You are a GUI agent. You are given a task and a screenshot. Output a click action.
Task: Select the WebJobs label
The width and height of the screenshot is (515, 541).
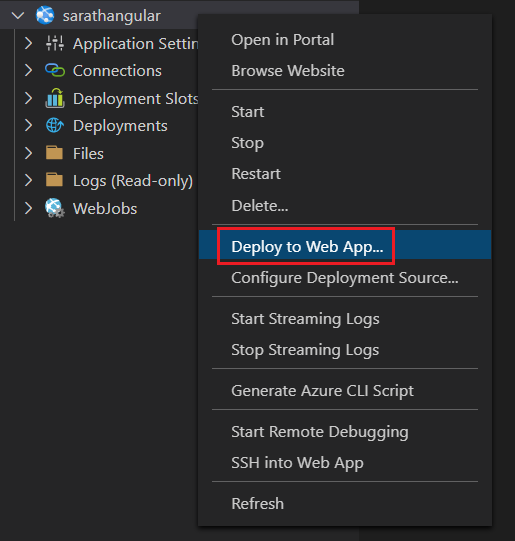105,208
